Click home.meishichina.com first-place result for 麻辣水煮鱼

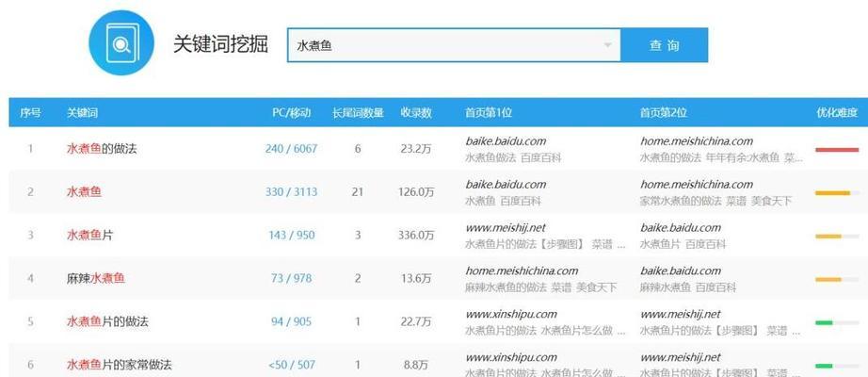[x=522, y=271]
